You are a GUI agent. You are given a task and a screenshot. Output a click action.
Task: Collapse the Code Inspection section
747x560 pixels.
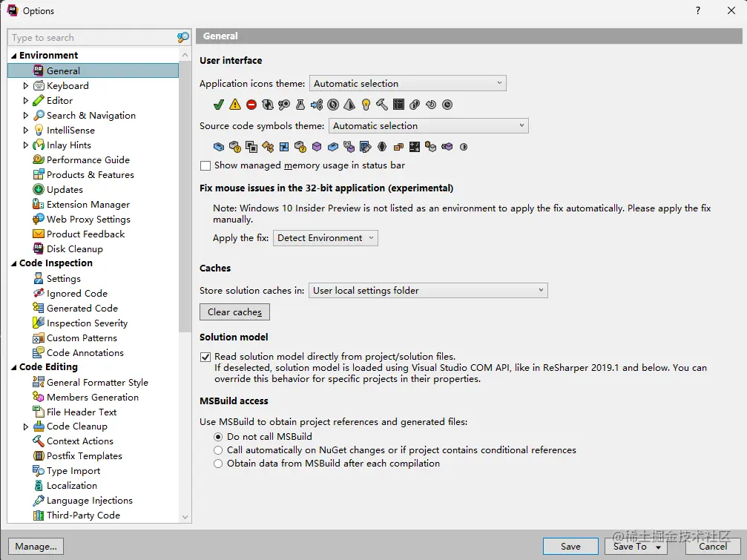pyautogui.click(x=14, y=263)
